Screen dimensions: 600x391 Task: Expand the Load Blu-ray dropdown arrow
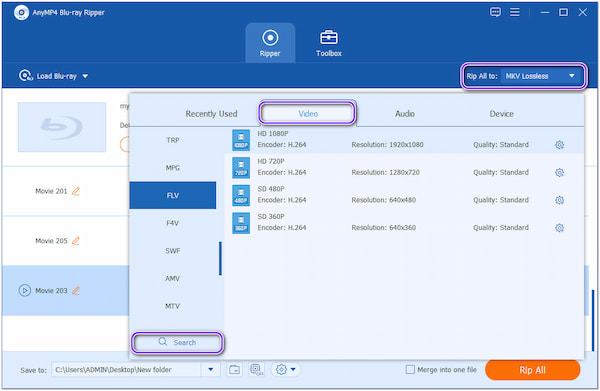click(85, 76)
